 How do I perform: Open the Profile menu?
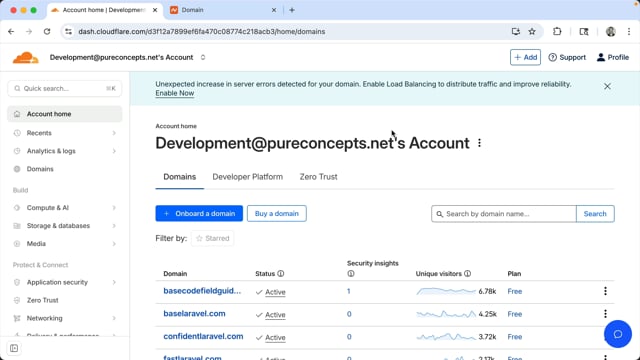(x=613, y=58)
